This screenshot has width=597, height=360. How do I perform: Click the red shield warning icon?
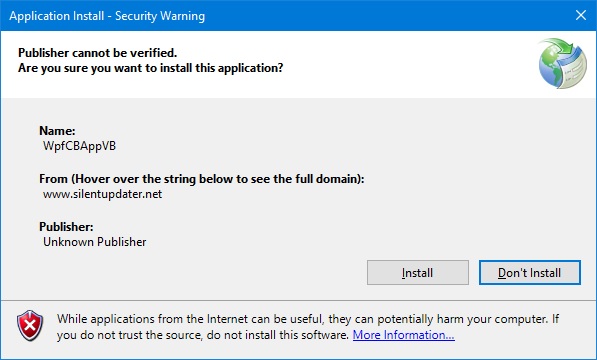(30, 326)
